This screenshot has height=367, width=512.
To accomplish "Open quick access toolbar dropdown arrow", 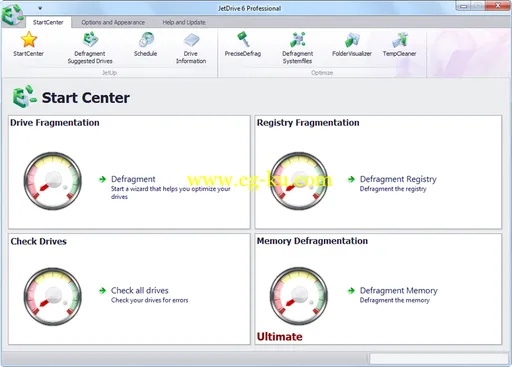I will point(40,8).
